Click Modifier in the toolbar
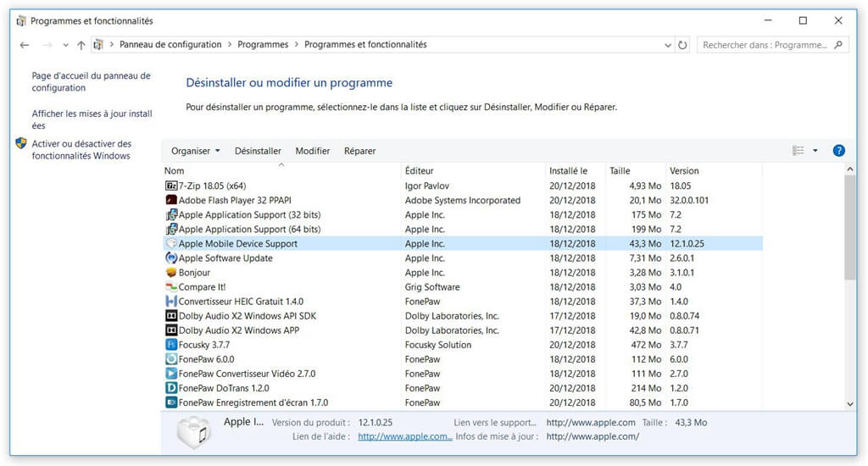Screen dimensions: 868x466 [x=312, y=151]
